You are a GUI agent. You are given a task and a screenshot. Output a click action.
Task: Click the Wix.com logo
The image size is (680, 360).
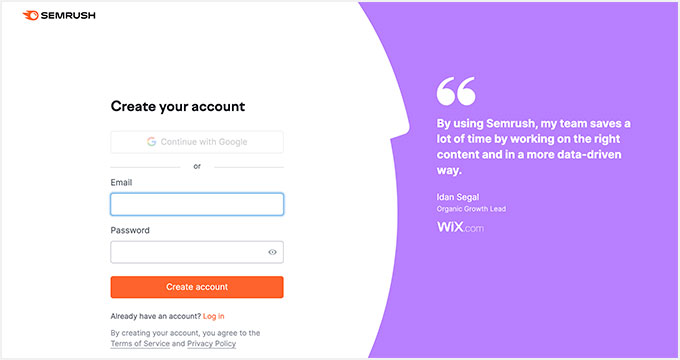(460, 227)
